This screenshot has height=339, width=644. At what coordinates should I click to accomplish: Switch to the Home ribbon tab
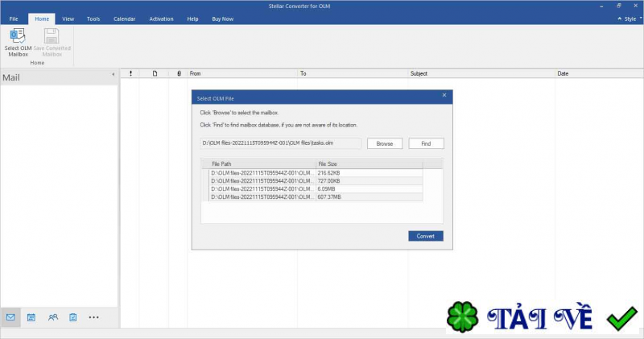42,19
